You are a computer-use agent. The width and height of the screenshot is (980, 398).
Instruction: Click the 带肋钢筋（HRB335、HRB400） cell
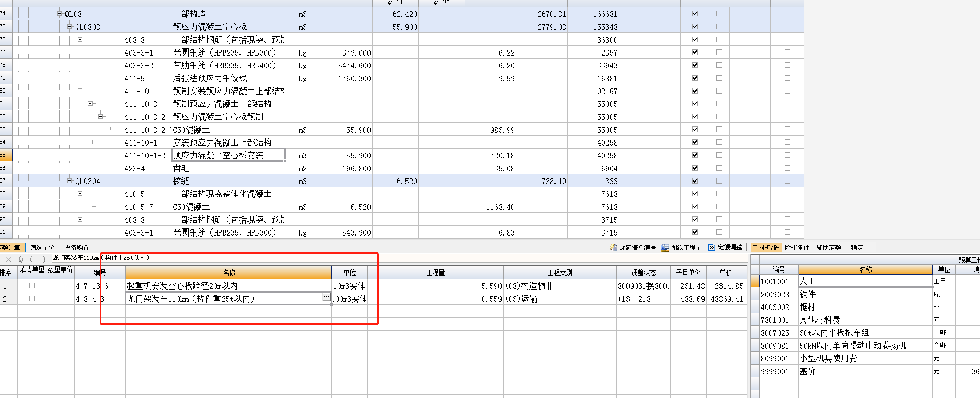pyautogui.click(x=228, y=65)
